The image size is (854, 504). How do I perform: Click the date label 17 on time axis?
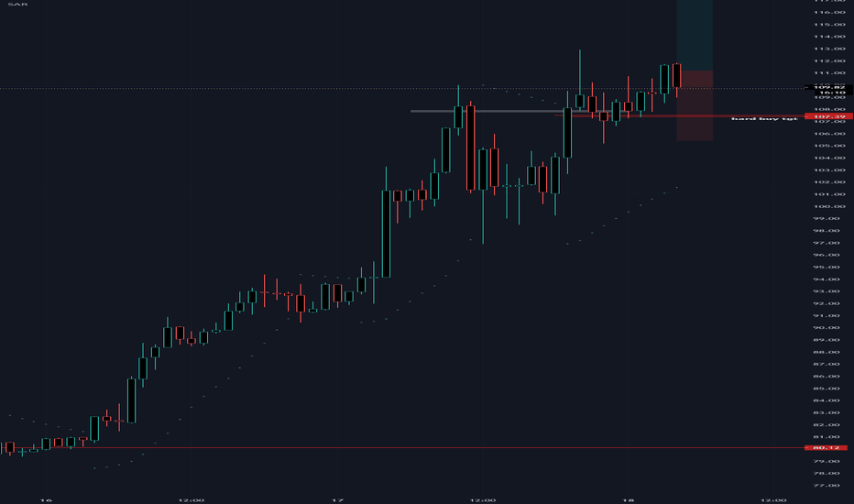(338, 500)
